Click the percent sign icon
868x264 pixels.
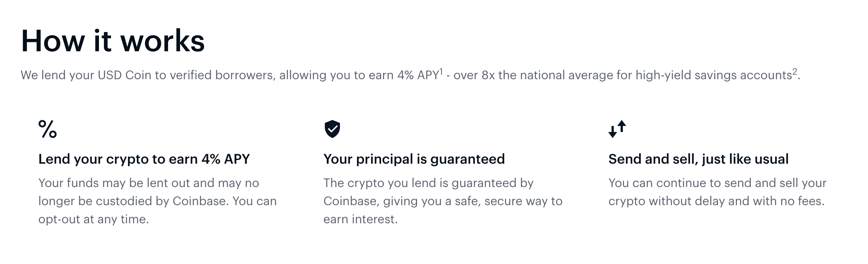click(48, 129)
